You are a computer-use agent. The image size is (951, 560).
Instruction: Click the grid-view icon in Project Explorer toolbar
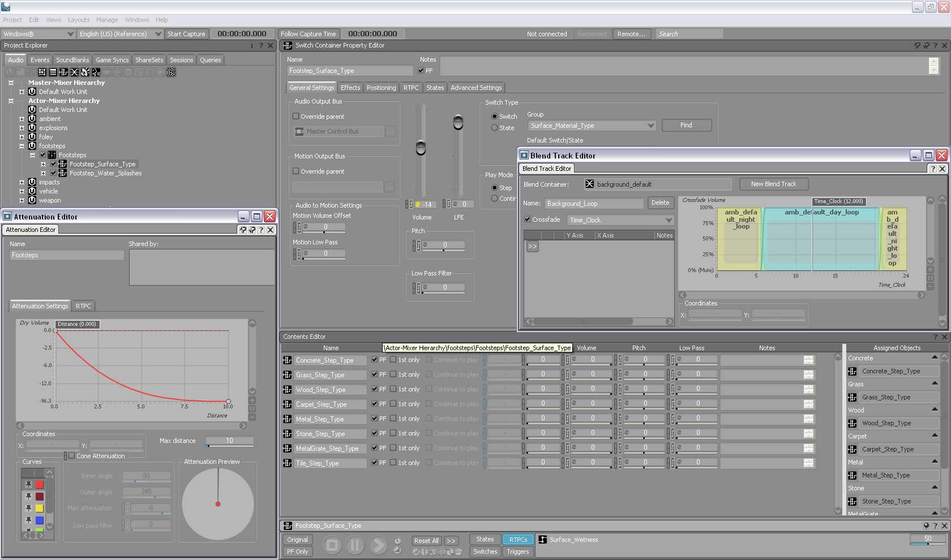click(x=42, y=72)
